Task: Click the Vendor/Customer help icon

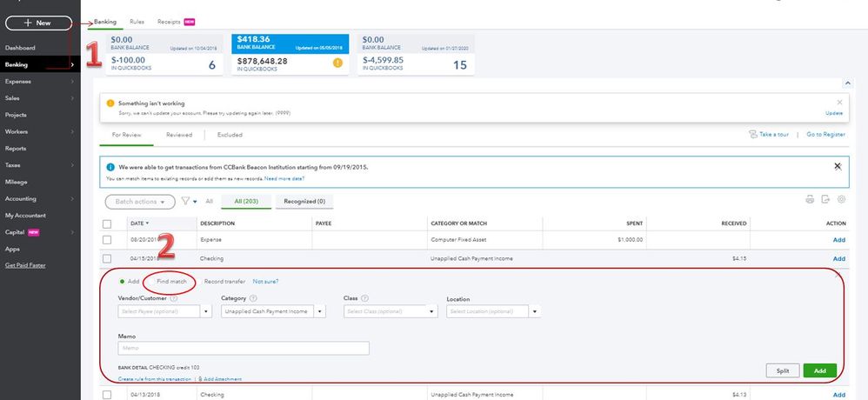Action: pyautogui.click(x=174, y=298)
